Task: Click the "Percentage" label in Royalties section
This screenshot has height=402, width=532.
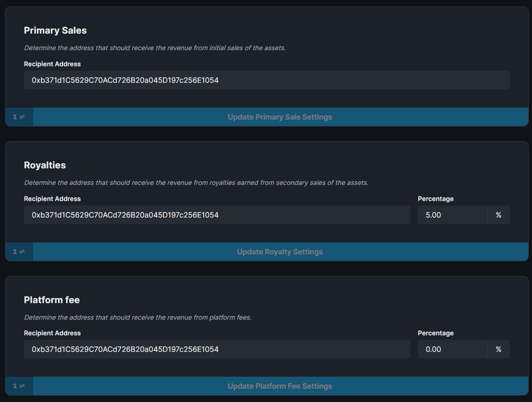Action: tap(435, 199)
